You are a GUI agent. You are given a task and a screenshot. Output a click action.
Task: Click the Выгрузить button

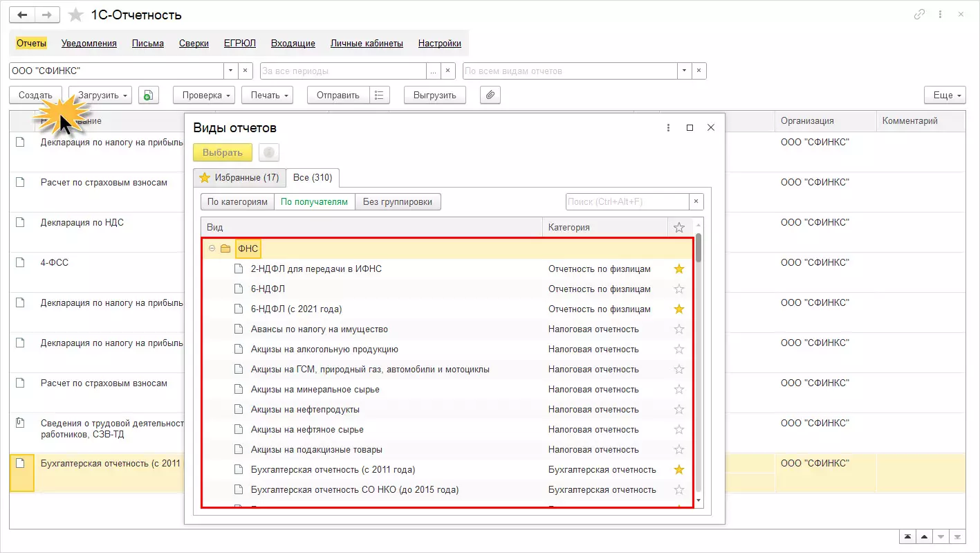point(435,96)
